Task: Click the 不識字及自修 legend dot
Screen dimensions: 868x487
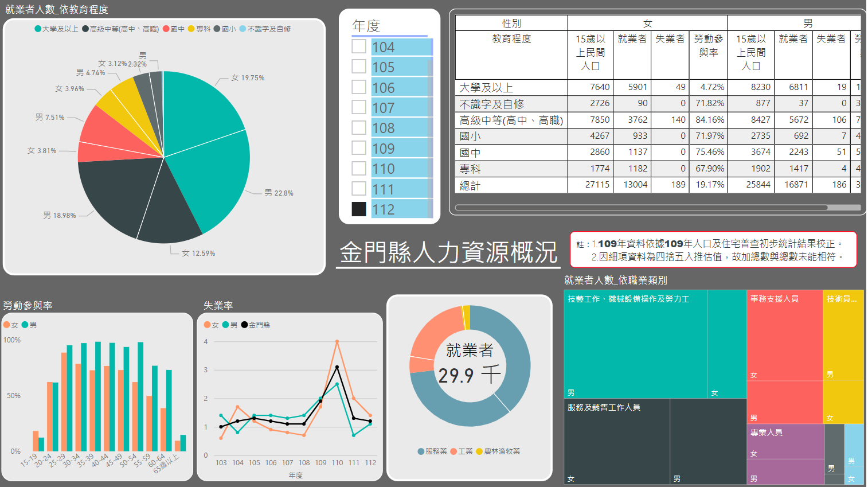Action: [243, 29]
